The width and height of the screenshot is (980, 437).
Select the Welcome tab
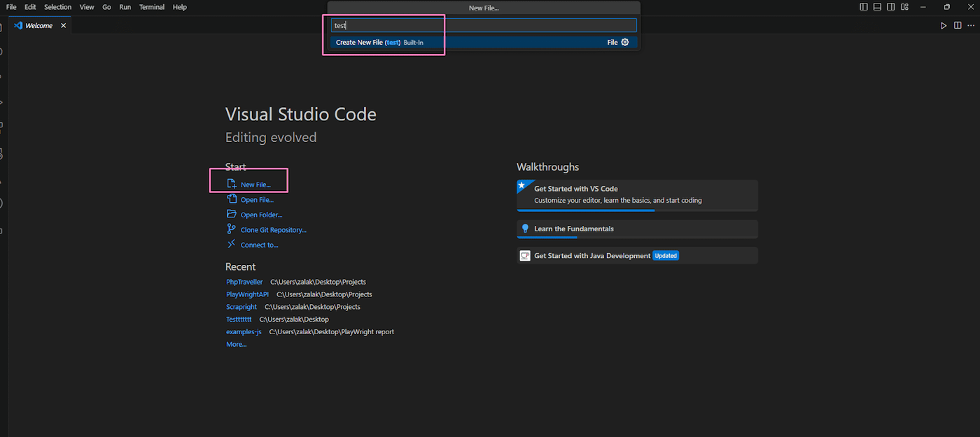point(39,25)
